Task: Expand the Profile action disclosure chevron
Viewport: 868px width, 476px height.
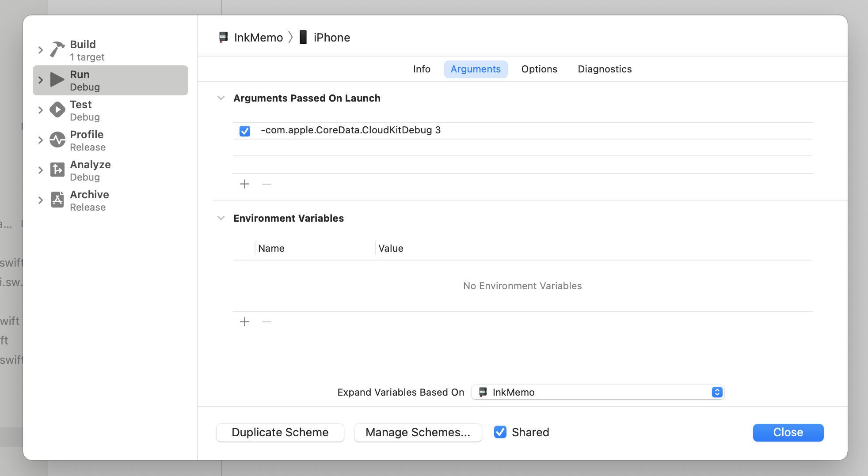Action: click(x=40, y=140)
